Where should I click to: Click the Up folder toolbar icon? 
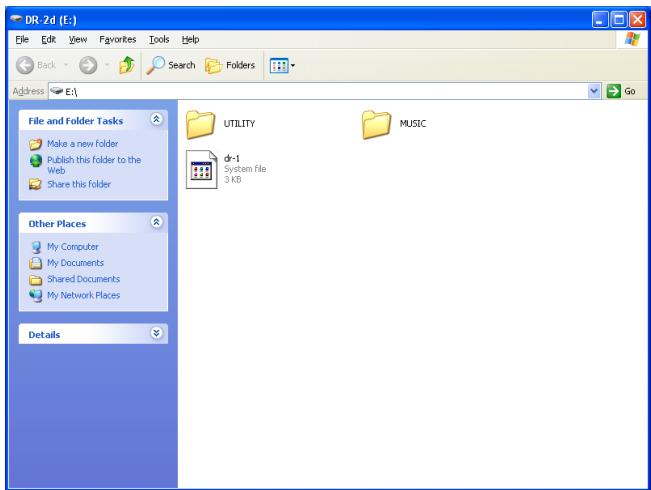click(128, 66)
